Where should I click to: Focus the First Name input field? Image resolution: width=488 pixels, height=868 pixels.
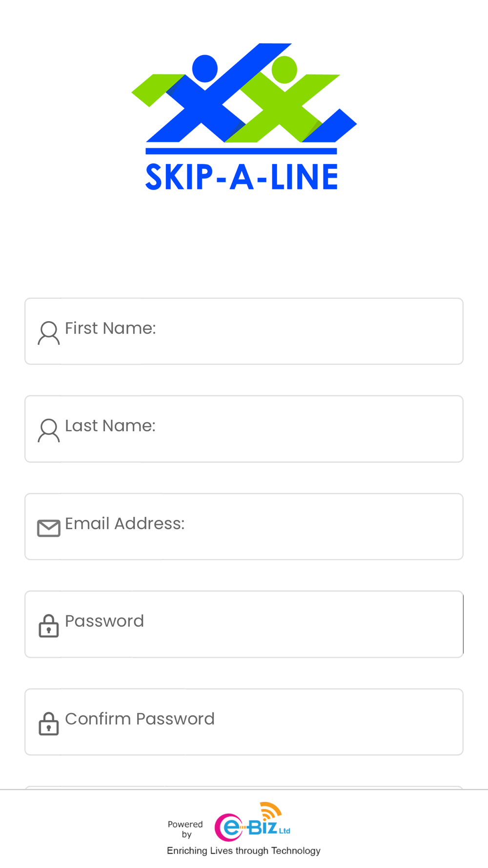pos(244,331)
